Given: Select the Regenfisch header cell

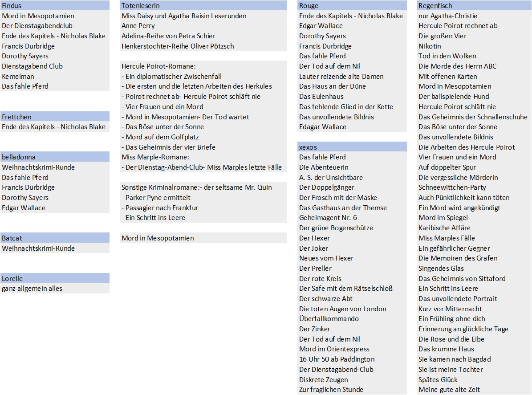Looking at the screenshot, I should coord(474,6).
